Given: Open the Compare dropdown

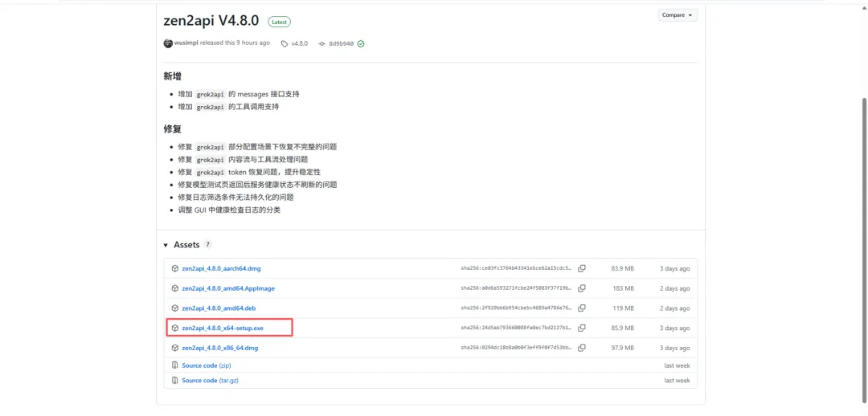Looking at the screenshot, I should click(x=678, y=15).
